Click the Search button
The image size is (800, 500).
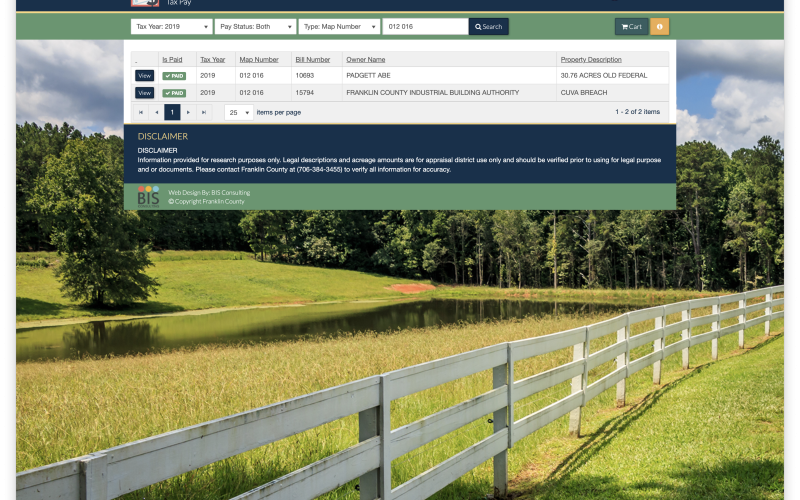point(489,27)
